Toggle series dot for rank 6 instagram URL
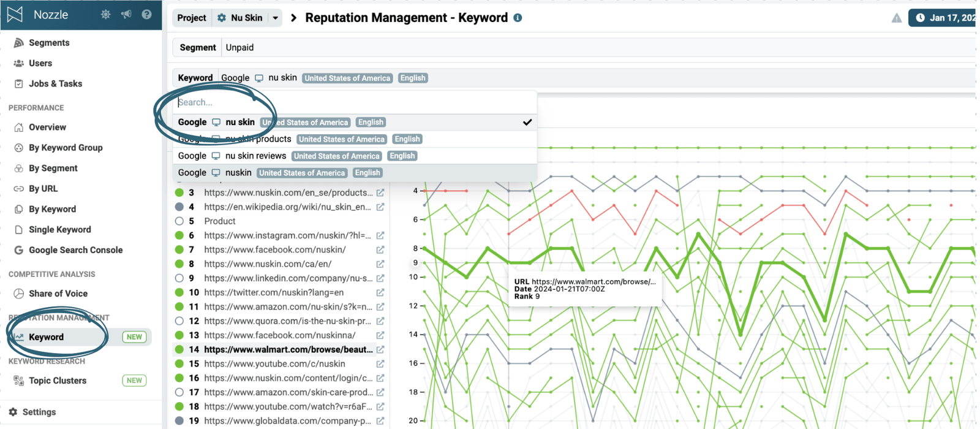The image size is (980, 429). (179, 235)
